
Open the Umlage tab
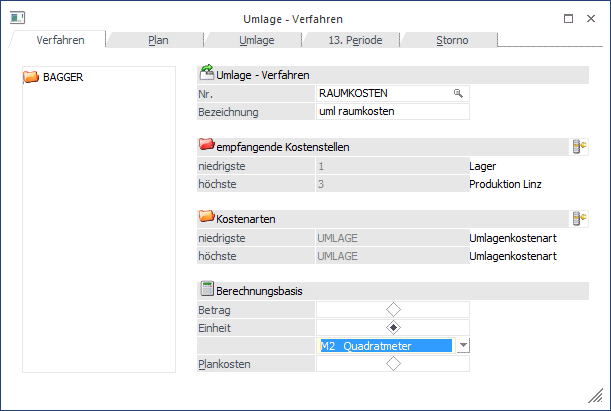pos(256,40)
